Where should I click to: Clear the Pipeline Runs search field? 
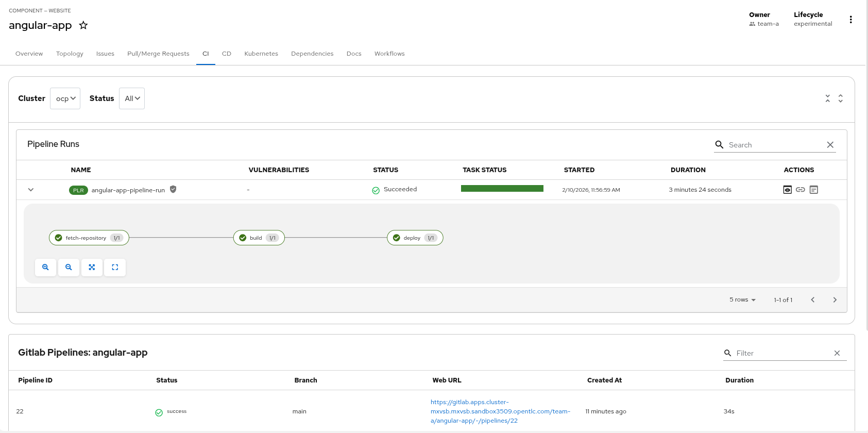[x=830, y=145]
